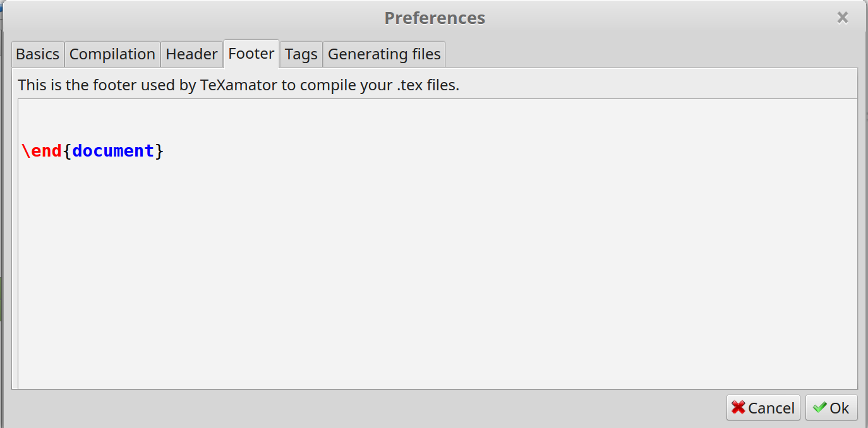Viewport: 868px width, 428px height.
Task: Select the Header tab
Action: pyautogui.click(x=191, y=54)
